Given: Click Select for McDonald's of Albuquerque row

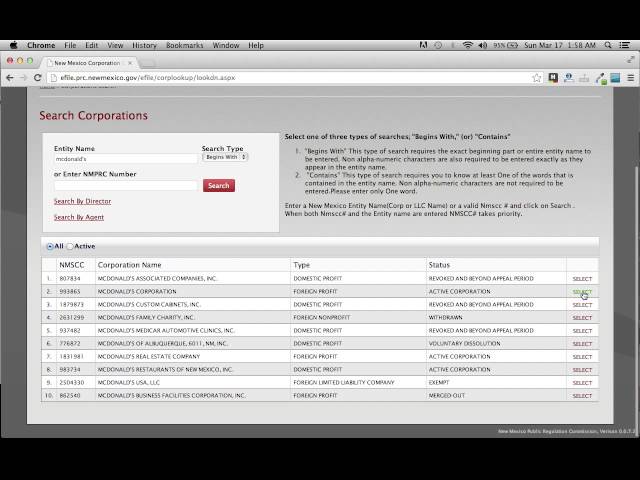Looking at the screenshot, I should click(582, 344).
